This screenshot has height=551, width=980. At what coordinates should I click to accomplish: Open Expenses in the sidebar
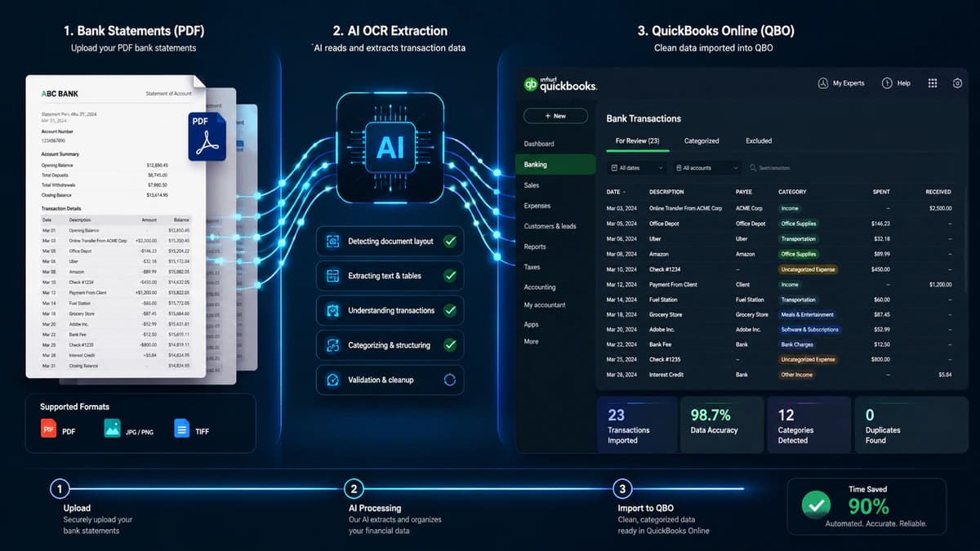[537, 206]
